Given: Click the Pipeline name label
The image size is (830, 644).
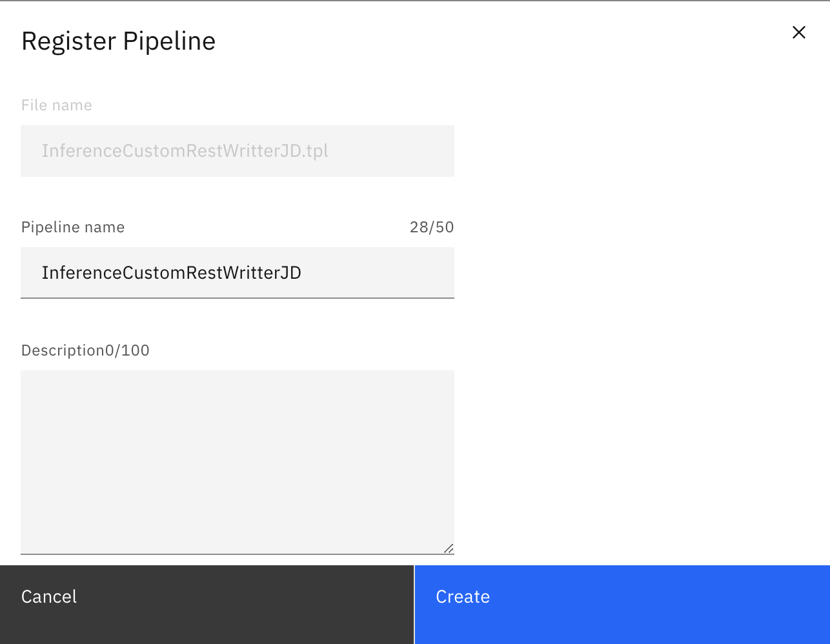Looking at the screenshot, I should [72, 226].
